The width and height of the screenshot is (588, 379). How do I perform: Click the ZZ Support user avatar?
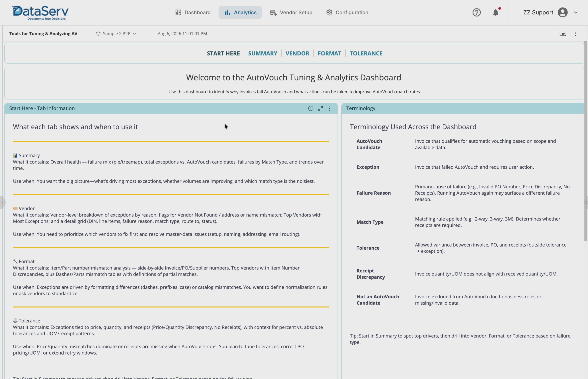[x=562, y=12]
